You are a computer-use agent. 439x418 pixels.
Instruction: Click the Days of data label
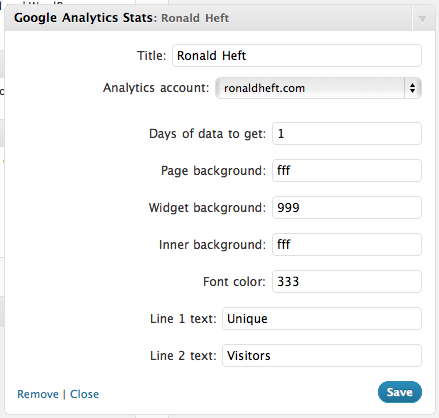tap(207, 134)
